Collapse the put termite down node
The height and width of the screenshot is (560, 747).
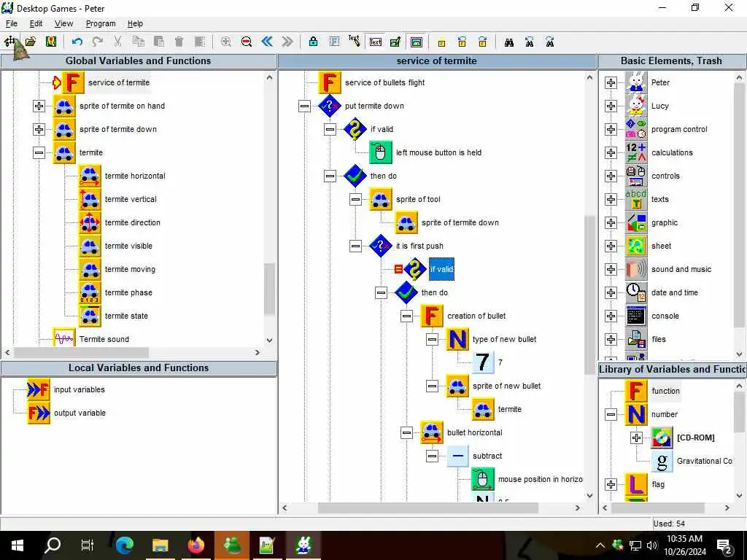pyautogui.click(x=304, y=106)
